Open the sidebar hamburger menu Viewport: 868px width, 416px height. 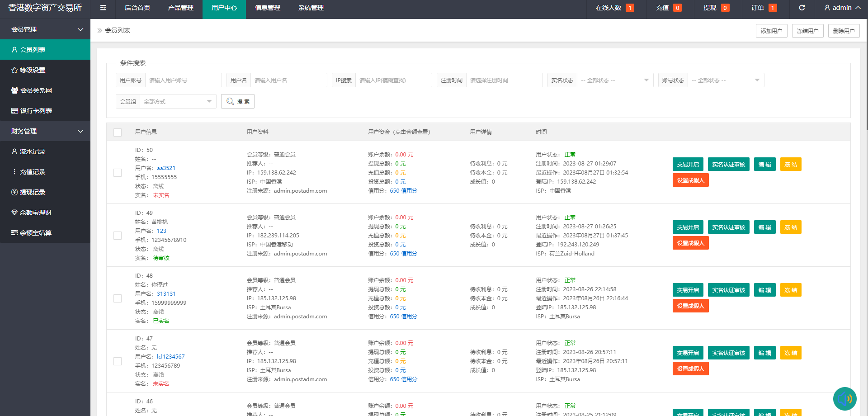[103, 8]
